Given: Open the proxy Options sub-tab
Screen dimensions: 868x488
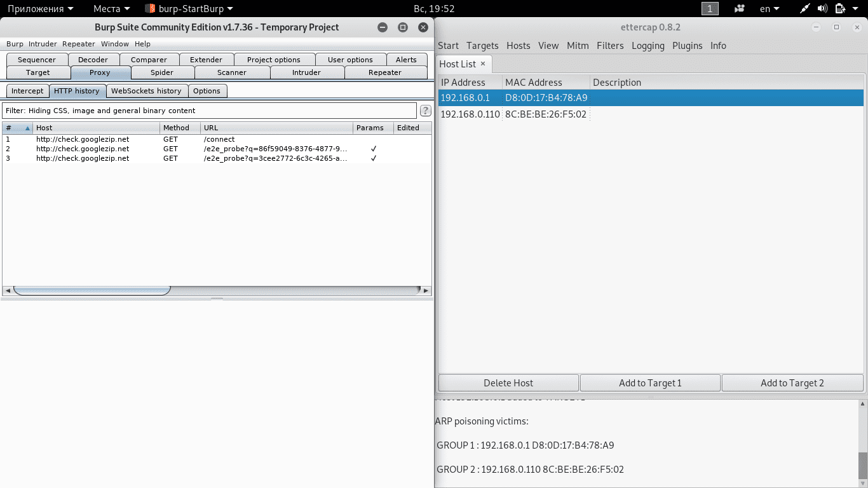Looking at the screenshot, I should click(207, 91).
